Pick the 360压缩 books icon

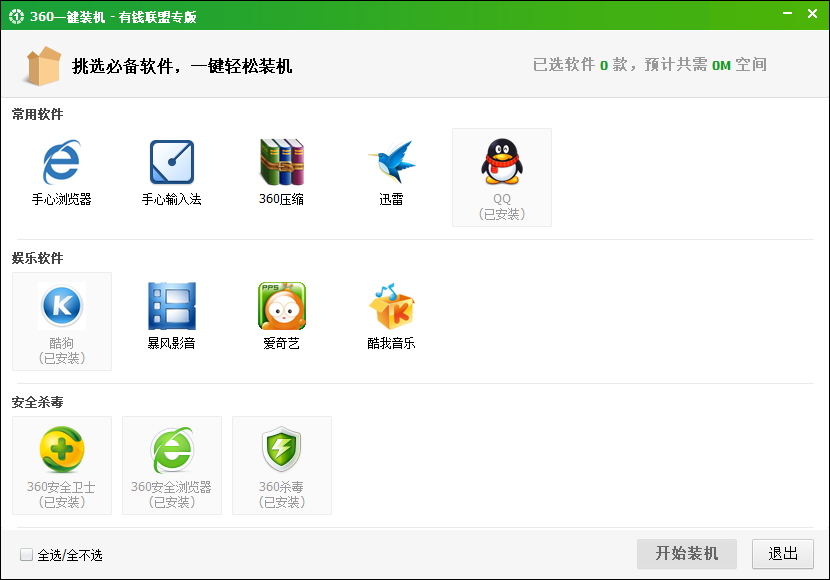coord(282,162)
